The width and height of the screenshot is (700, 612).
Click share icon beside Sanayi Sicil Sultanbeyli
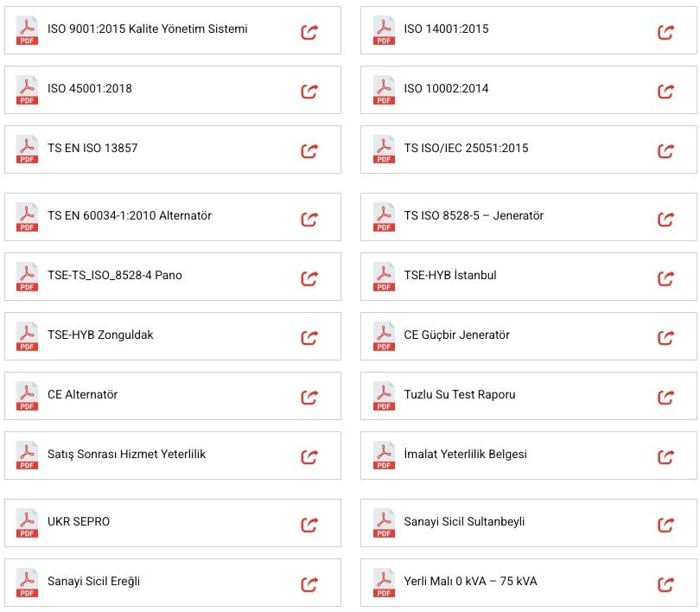665,525
